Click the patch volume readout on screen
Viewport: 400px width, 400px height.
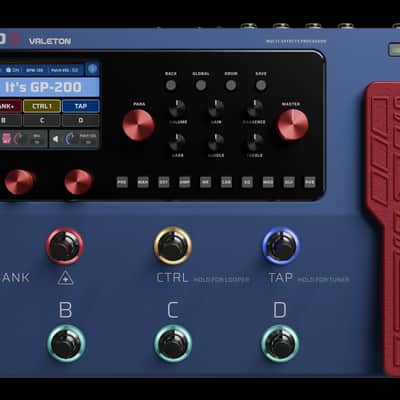tap(65, 70)
